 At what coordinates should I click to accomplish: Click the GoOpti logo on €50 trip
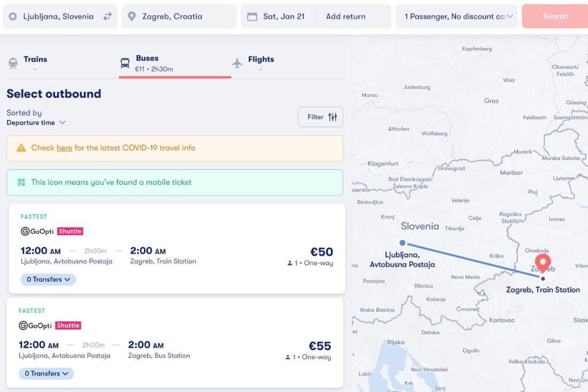point(37,231)
